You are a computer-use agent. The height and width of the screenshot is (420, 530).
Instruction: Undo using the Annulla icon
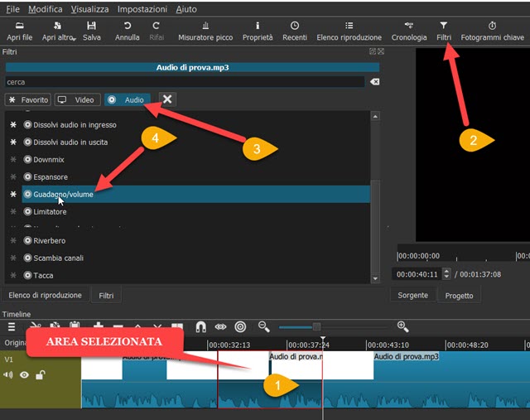pos(128,26)
